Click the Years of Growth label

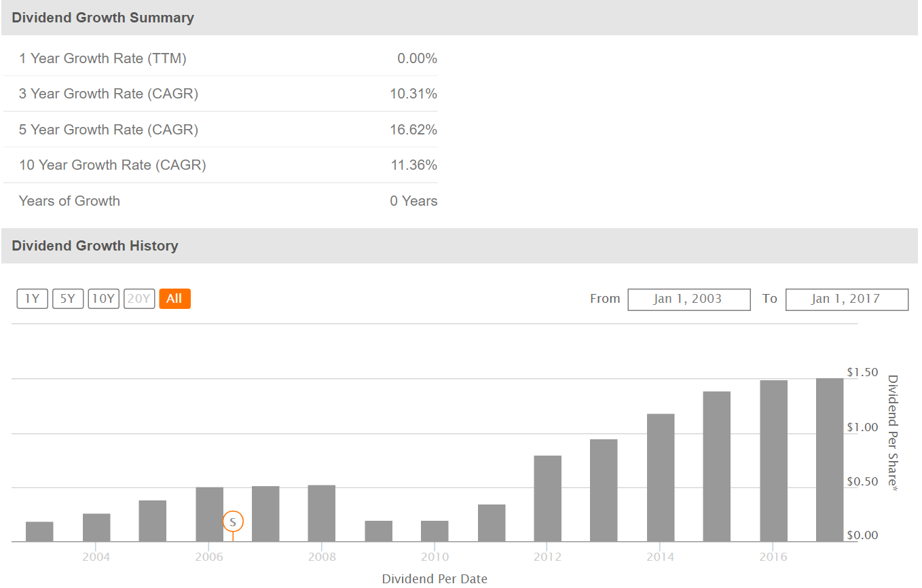[x=69, y=201]
